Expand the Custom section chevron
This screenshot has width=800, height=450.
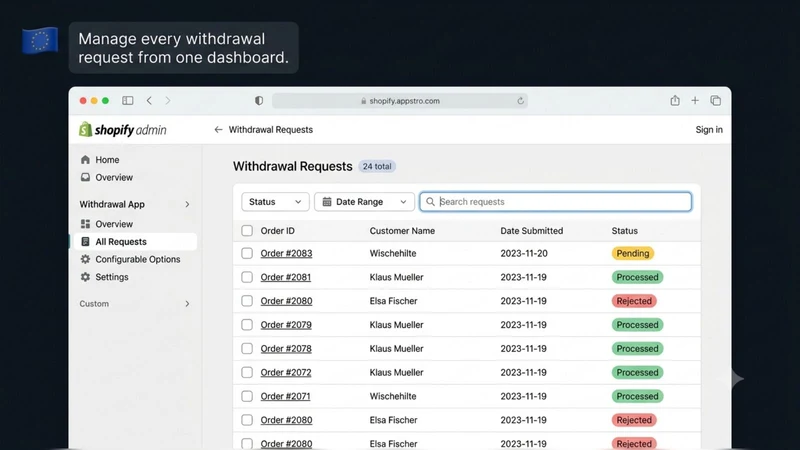tap(187, 304)
